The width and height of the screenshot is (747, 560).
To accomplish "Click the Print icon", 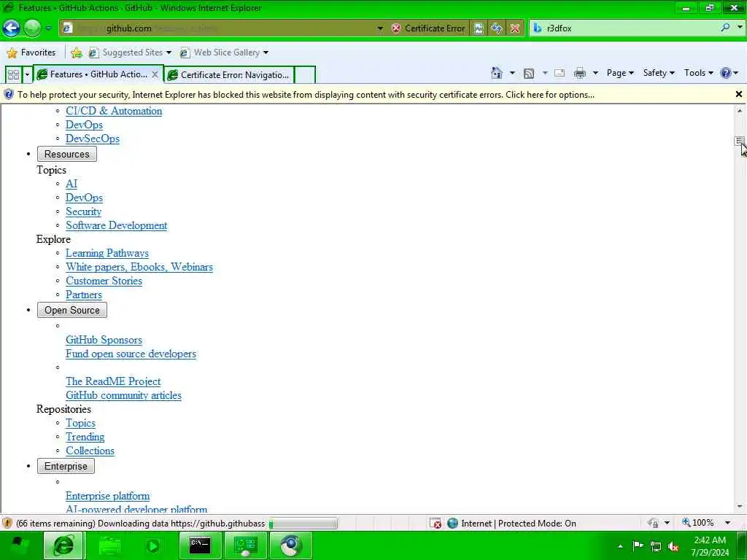I will pos(580,73).
